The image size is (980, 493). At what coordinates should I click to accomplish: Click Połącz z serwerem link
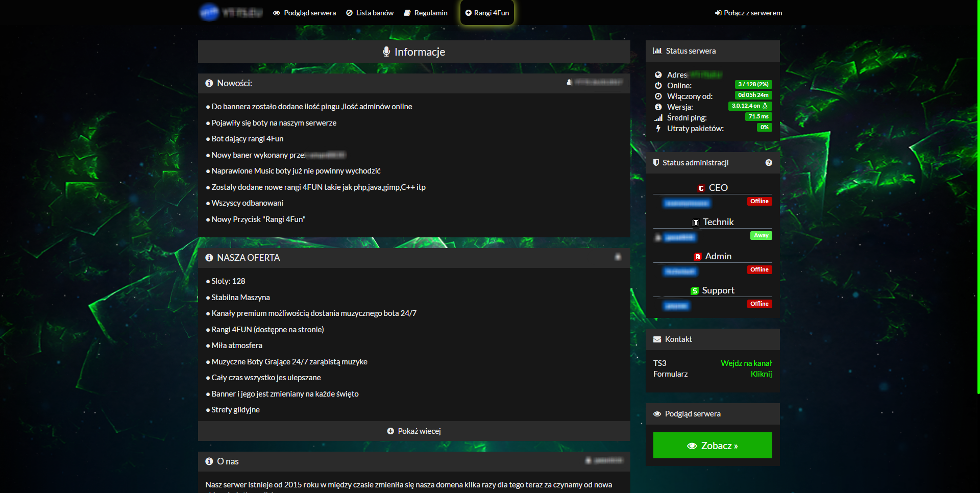pos(748,13)
